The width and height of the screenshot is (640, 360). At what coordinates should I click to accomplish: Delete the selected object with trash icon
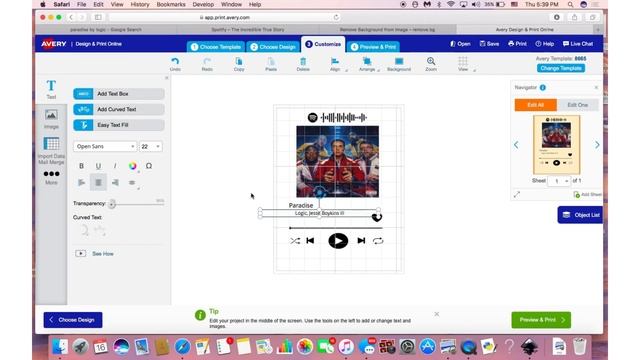tap(303, 64)
